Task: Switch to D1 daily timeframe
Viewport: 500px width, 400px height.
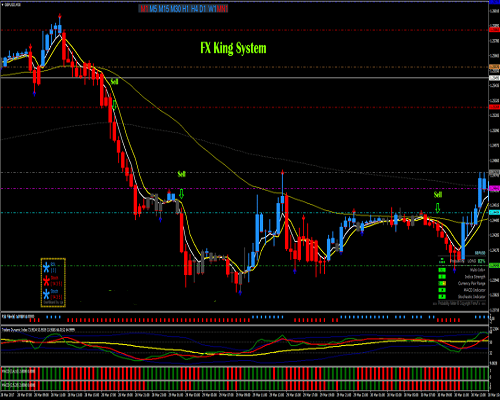Action: pyautogui.click(x=203, y=9)
